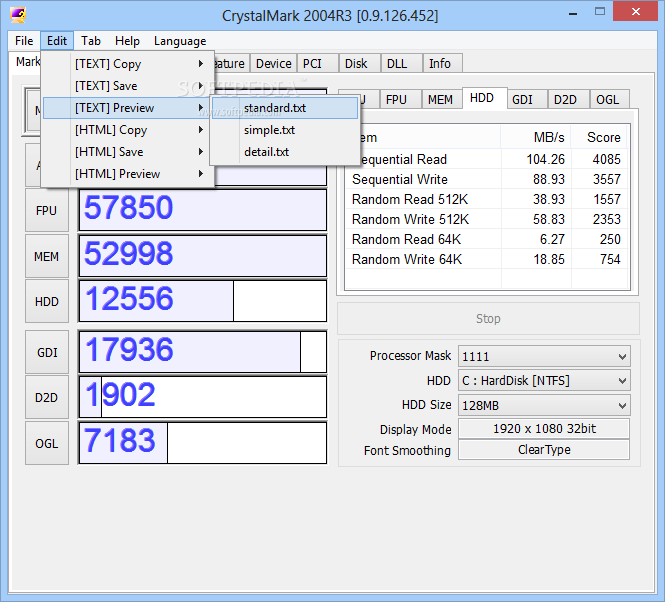665x602 pixels.
Task: Run the D2D benchmark button
Action: click(x=47, y=397)
